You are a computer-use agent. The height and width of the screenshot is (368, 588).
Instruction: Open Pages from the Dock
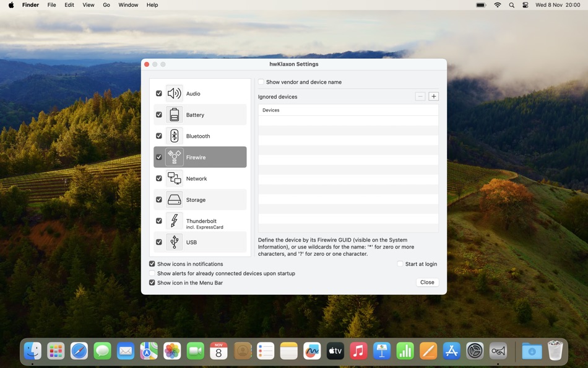tap(428, 351)
